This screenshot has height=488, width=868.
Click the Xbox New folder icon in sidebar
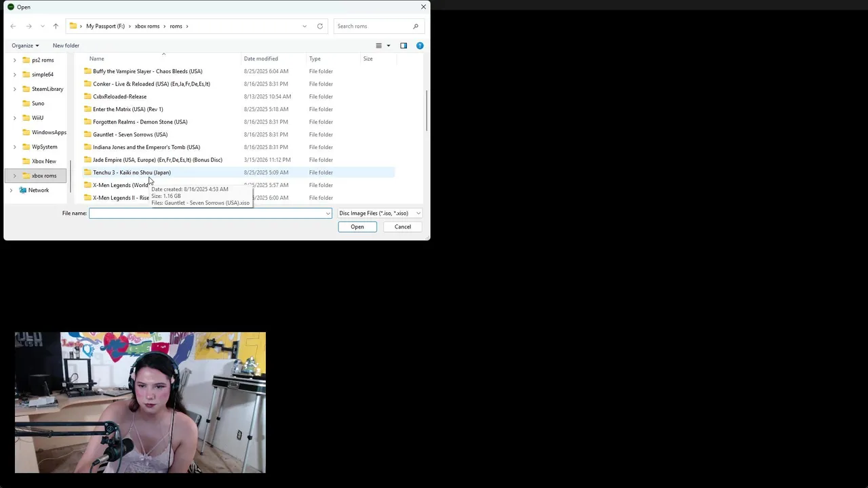[26, 161]
